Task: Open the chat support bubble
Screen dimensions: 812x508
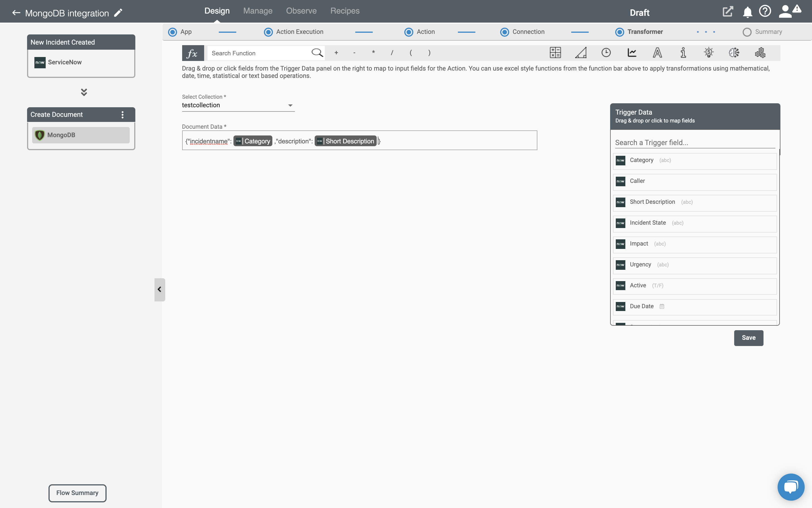Action: coord(791,487)
